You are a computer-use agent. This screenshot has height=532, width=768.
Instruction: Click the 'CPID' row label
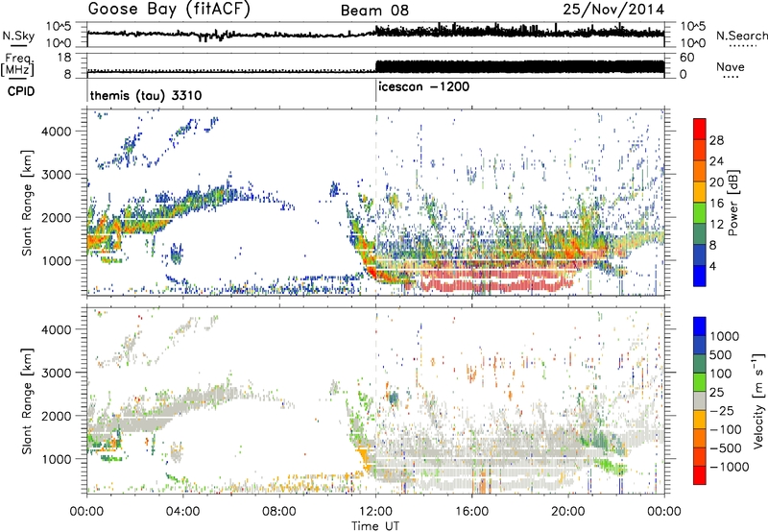[x=21, y=91]
